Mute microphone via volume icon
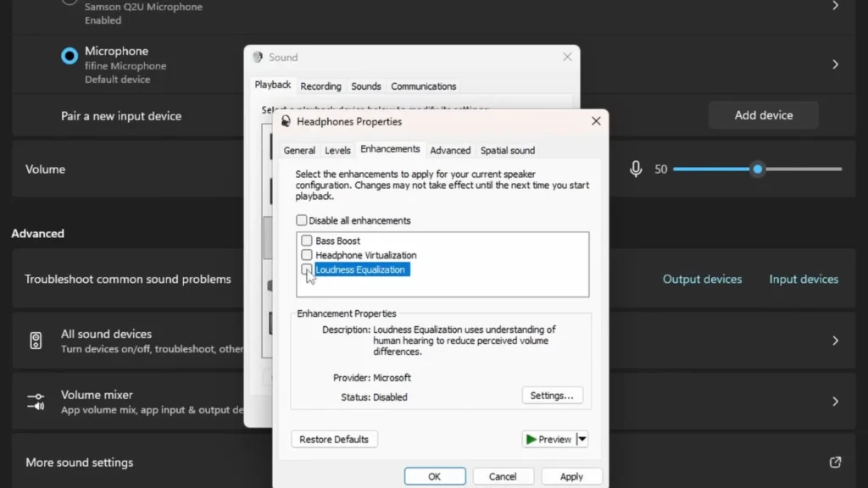Viewport: 868px width, 488px height. click(x=636, y=169)
